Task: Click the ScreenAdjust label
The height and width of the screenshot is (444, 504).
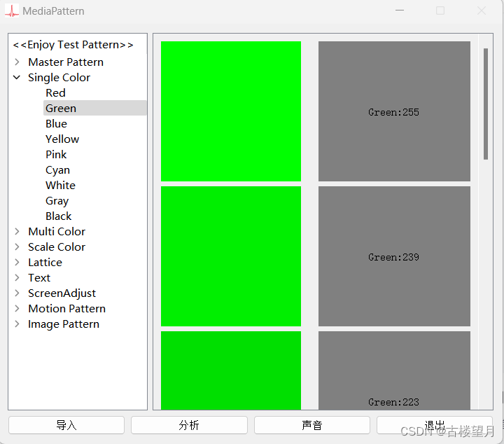Action: coord(62,293)
